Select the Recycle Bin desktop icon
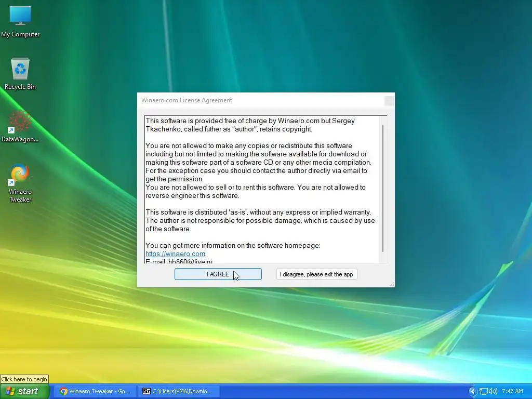The width and height of the screenshot is (532, 399). 20,74
